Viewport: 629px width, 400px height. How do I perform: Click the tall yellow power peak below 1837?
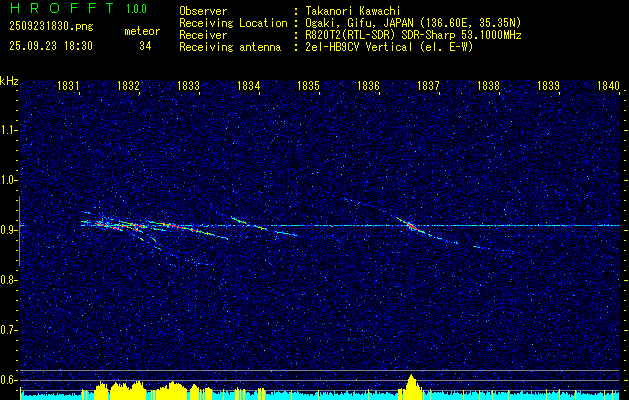pyautogui.click(x=411, y=387)
